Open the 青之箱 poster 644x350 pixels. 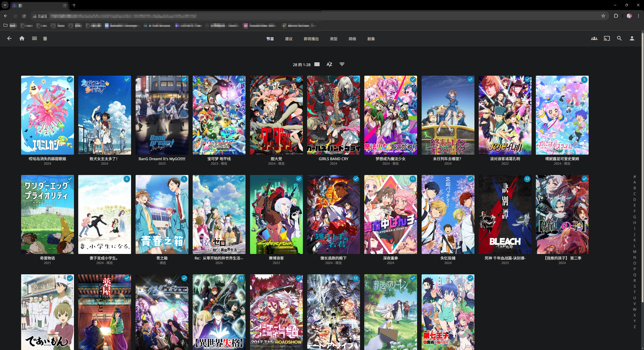pos(162,214)
